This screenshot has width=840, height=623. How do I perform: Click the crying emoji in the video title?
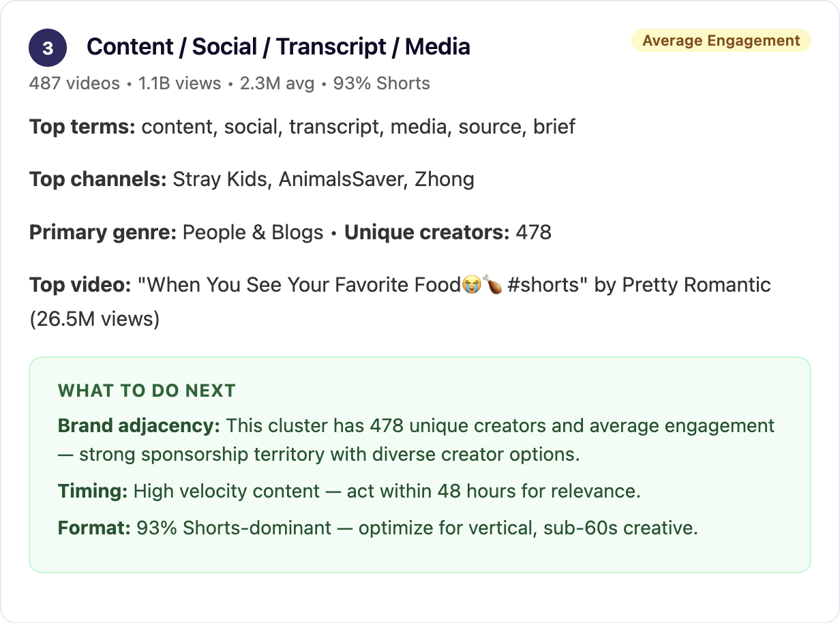pos(470,285)
